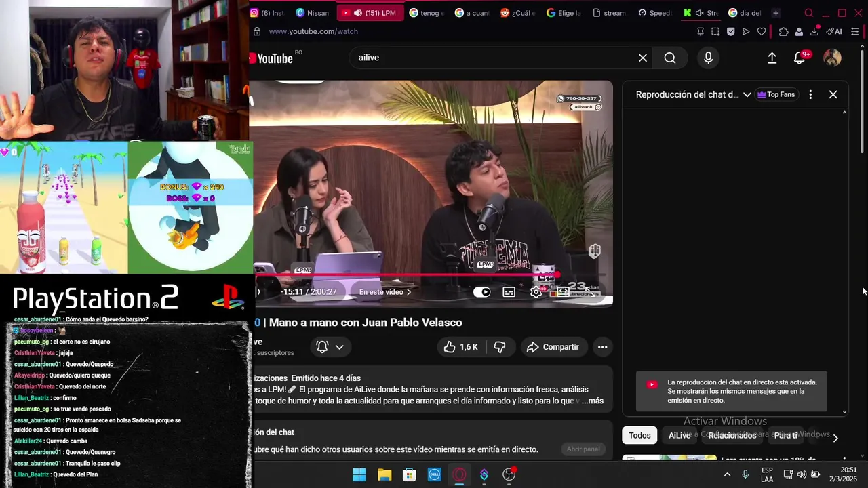Switch to the Nissan browser tab

pos(313,13)
